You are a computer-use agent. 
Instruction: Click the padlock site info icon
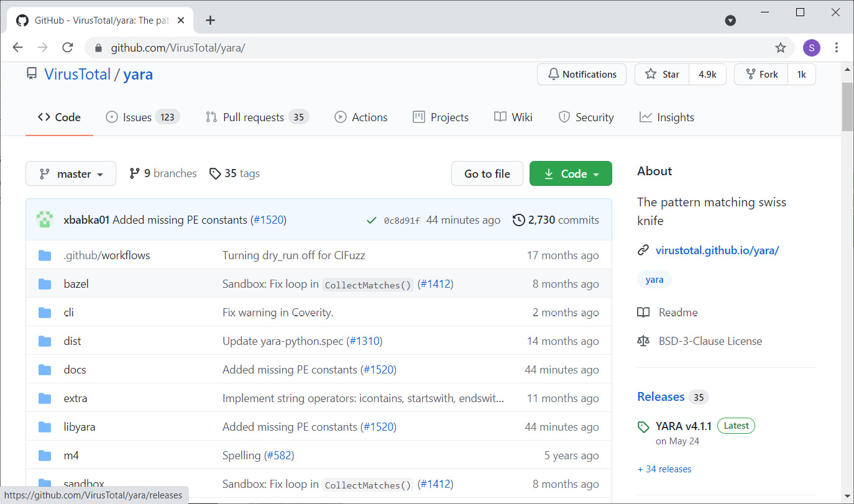coord(98,48)
